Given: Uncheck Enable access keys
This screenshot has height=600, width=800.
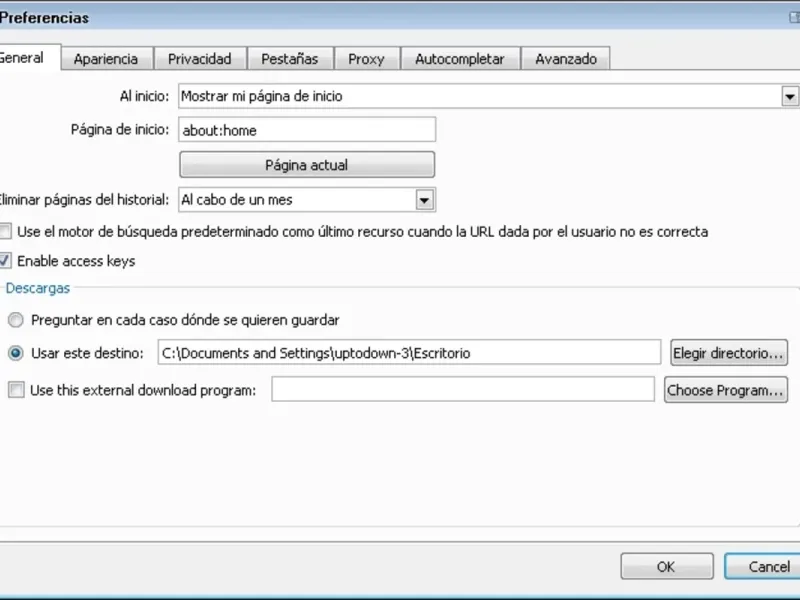Looking at the screenshot, I should coord(5,261).
